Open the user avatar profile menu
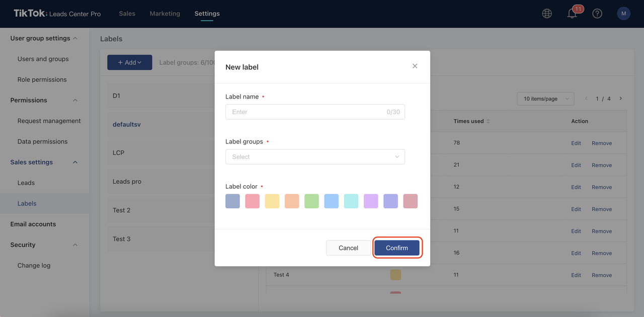Image resolution: width=644 pixels, height=317 pixels. pos(623,14)
